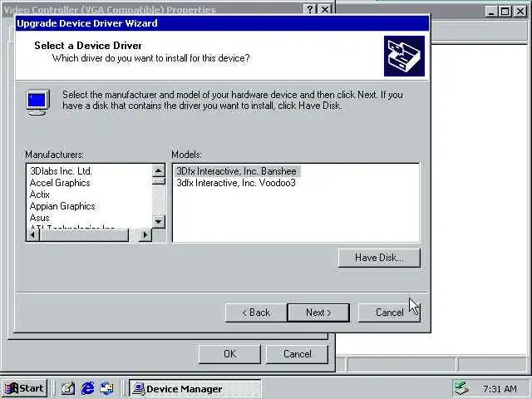Select 3Dfx Interactive, Inc. Banshee model
The width and height of the screenshot is (532, 399).
tap(236, 171)
